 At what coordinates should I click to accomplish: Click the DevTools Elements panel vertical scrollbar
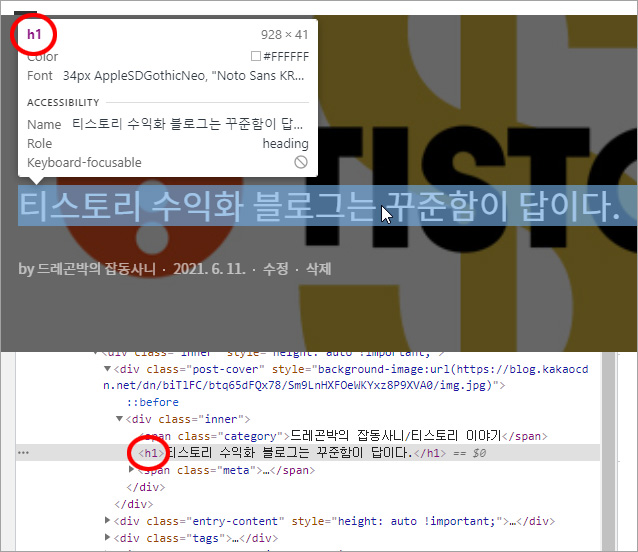pyautogui.click(x=608, y=452)
